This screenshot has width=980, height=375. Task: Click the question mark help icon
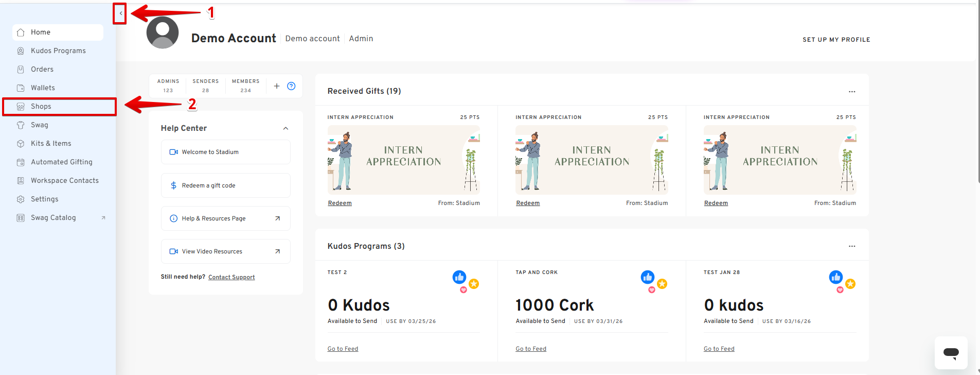[291, 86]
